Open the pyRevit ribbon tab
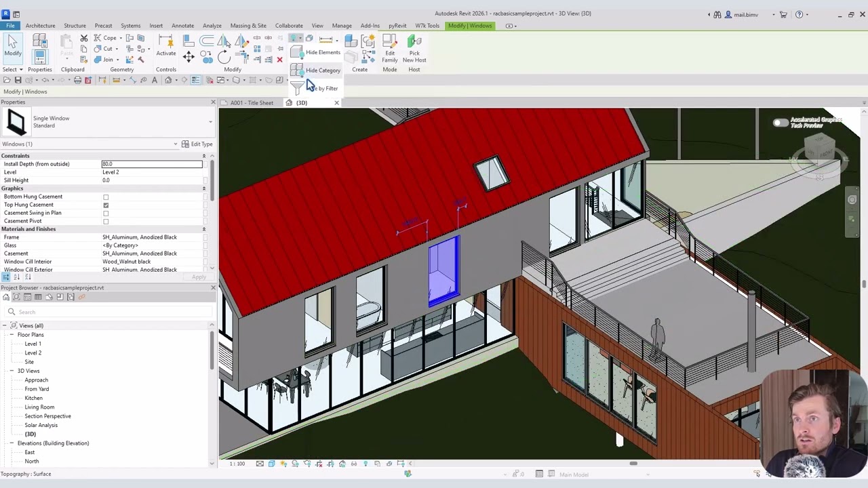868x488 pixels. tap(397, 26)
